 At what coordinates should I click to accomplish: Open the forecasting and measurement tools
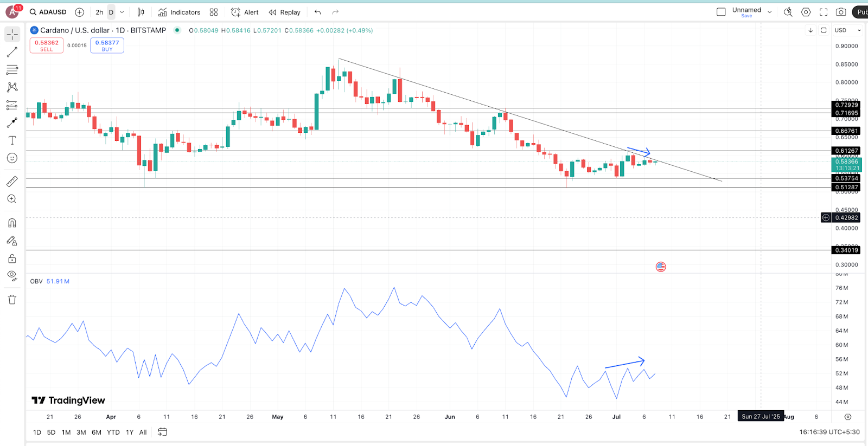pos(12,105)
